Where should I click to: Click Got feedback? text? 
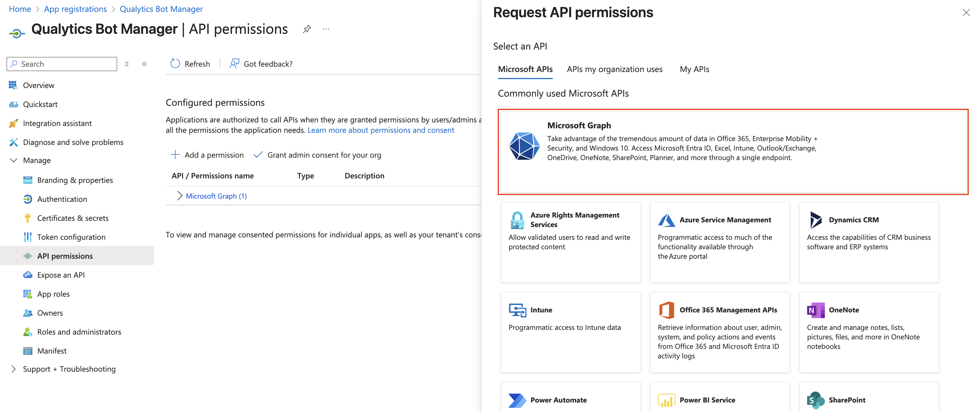[268, 64]
